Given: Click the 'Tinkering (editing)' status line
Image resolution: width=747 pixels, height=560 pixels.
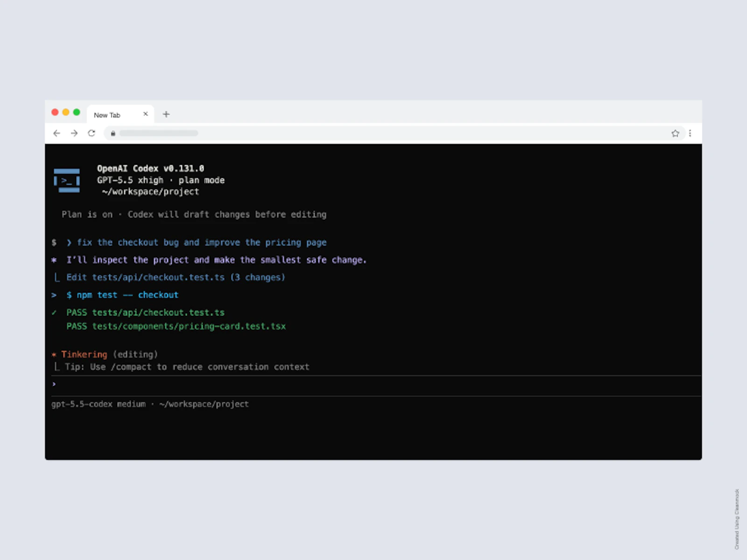Looking at the screenshot, I should point(109,355).
